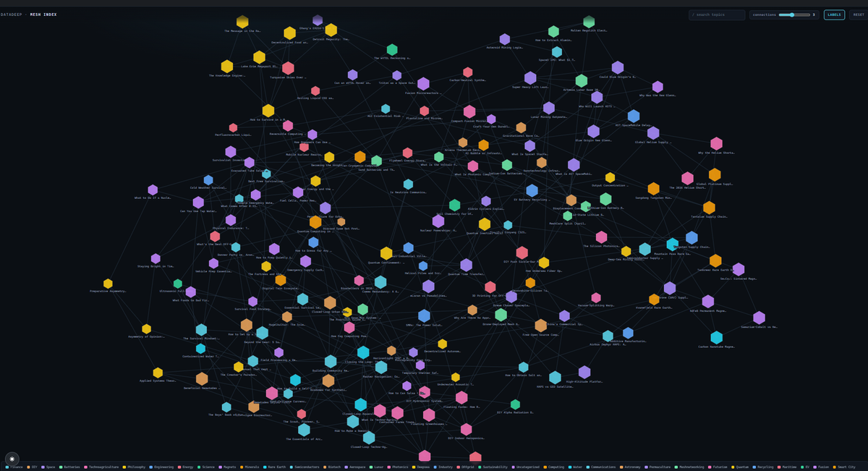Open 'Molten Regolith Elect…' green node

pyautogui.click(x=589, y=22)
